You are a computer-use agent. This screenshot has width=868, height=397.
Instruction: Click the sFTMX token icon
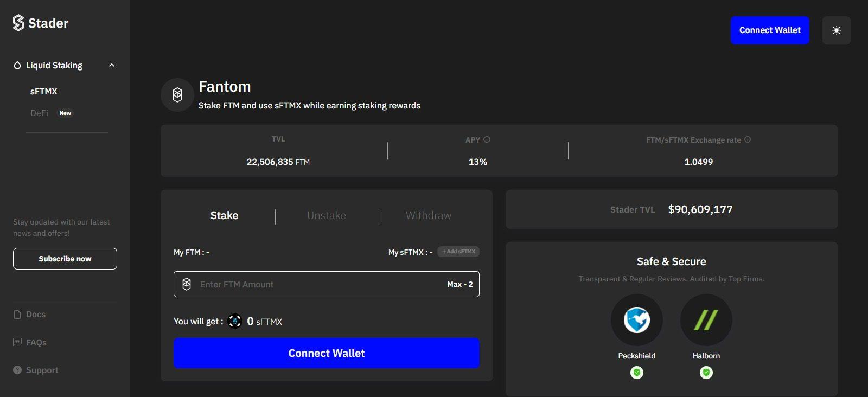[x=235, y=321]
